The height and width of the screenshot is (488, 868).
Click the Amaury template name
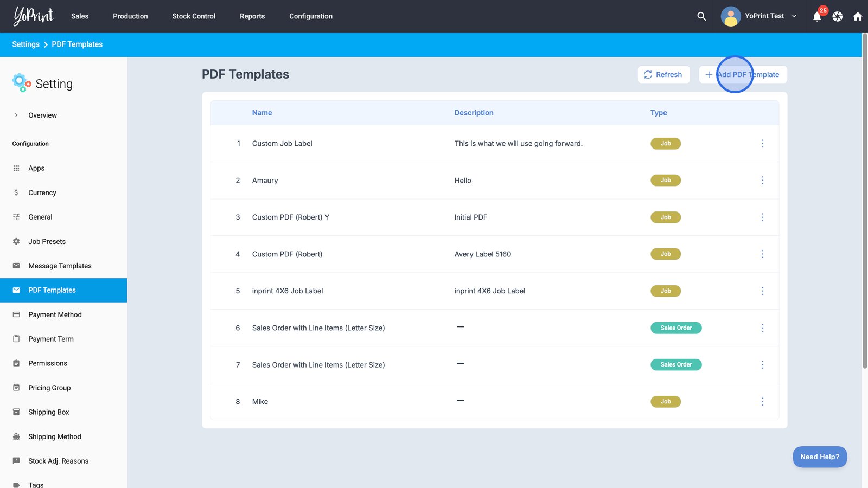tap(265, 181)
